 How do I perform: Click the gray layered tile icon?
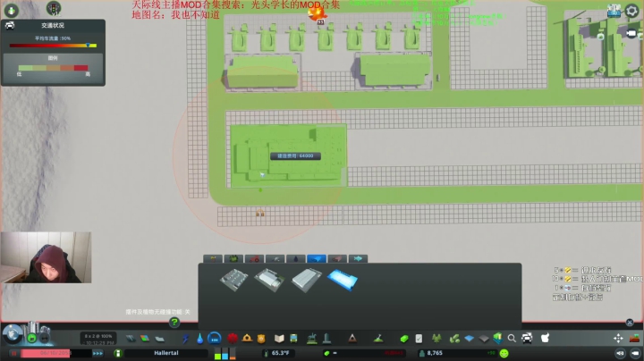[x=484, y=339]
